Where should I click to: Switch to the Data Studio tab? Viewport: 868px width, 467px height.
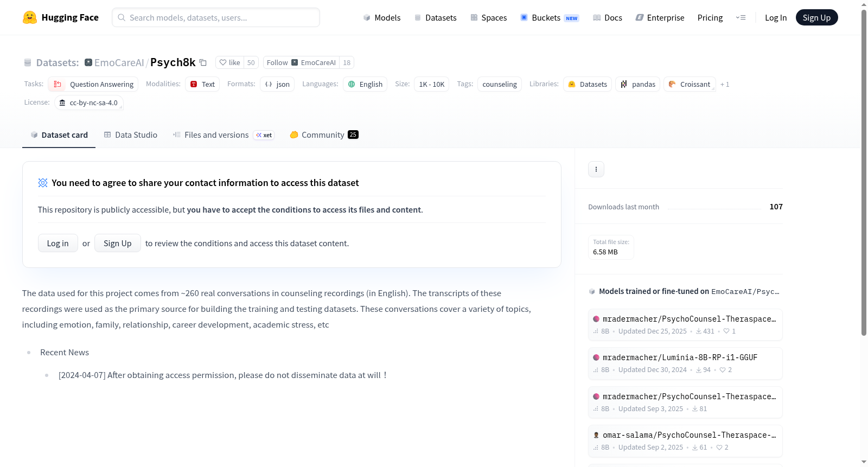131,135
